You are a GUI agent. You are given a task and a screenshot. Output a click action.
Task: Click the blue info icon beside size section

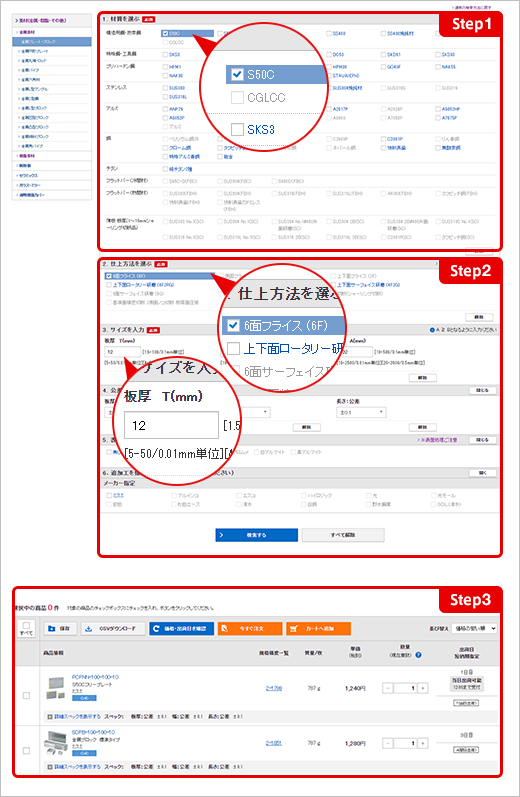tap(432, 330)
